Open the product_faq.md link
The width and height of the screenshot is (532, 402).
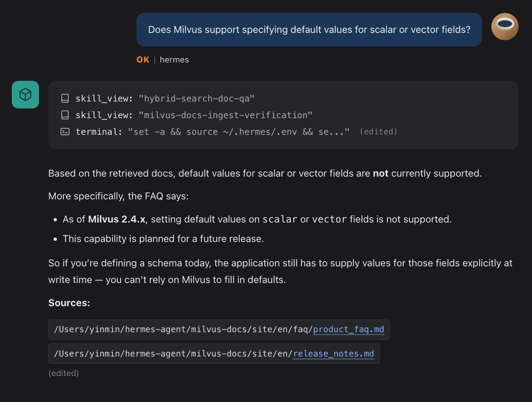348,329
